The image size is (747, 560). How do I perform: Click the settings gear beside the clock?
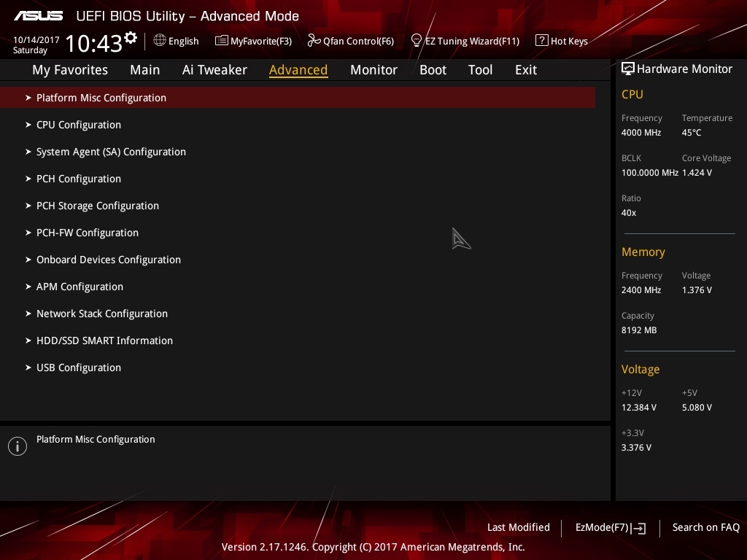(x=131, y=38)
